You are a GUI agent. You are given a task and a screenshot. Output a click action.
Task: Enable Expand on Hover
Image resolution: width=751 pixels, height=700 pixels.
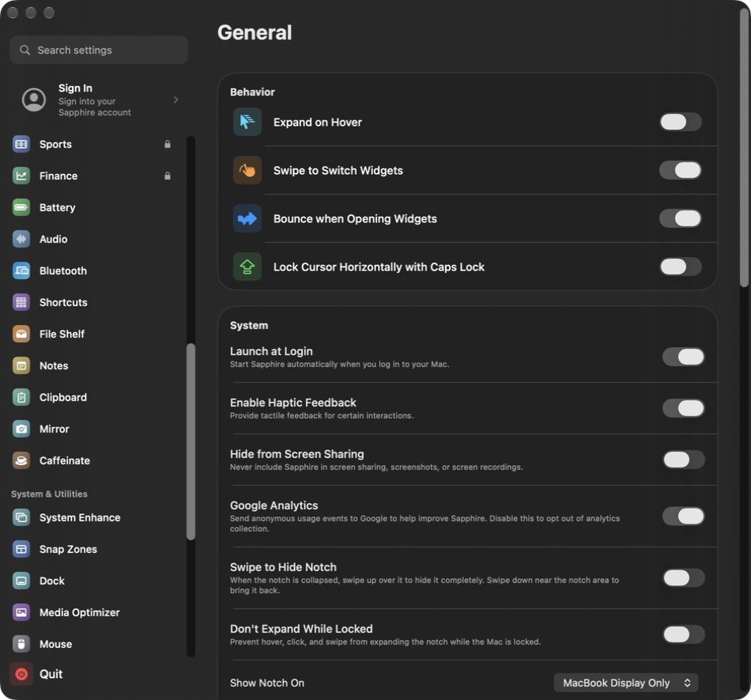point(681,122)
